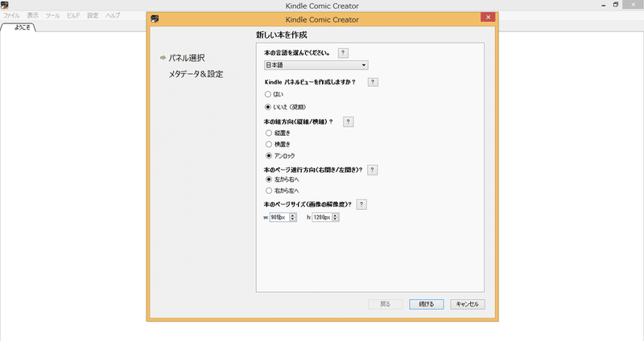Screen dimensions: 644x341
Task: Select いいえ (奨励) for Kindle panel view
Action: pos(268,107)
